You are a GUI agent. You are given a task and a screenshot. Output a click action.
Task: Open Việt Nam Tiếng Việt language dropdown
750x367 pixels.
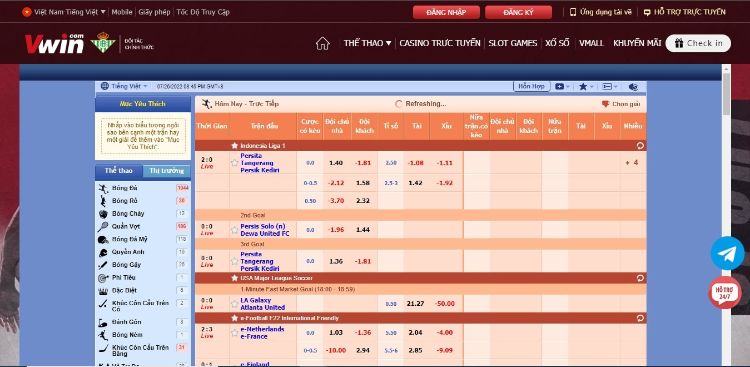click(x=69, y=12)
